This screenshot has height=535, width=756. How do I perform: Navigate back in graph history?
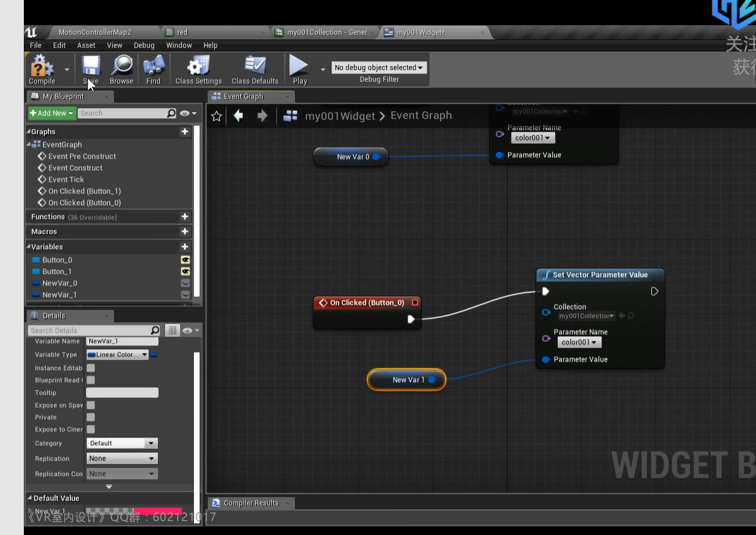pos(238,116)
